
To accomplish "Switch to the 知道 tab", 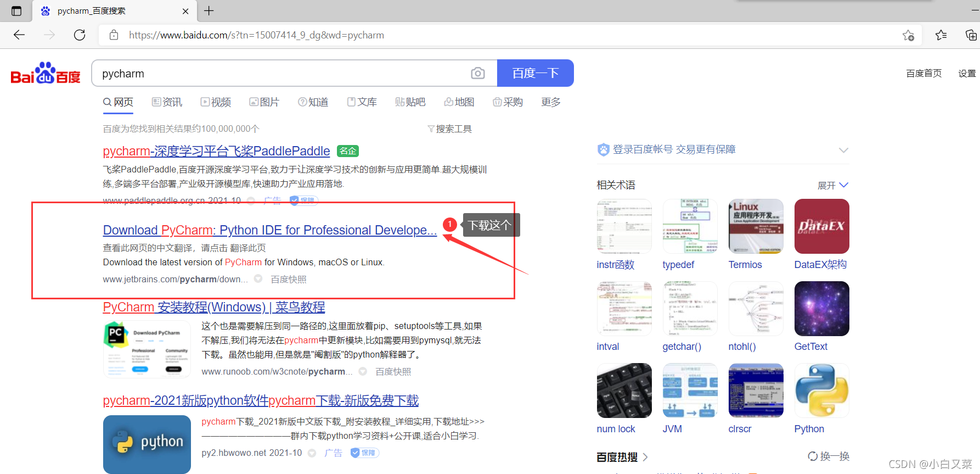I will click(313, 102).
